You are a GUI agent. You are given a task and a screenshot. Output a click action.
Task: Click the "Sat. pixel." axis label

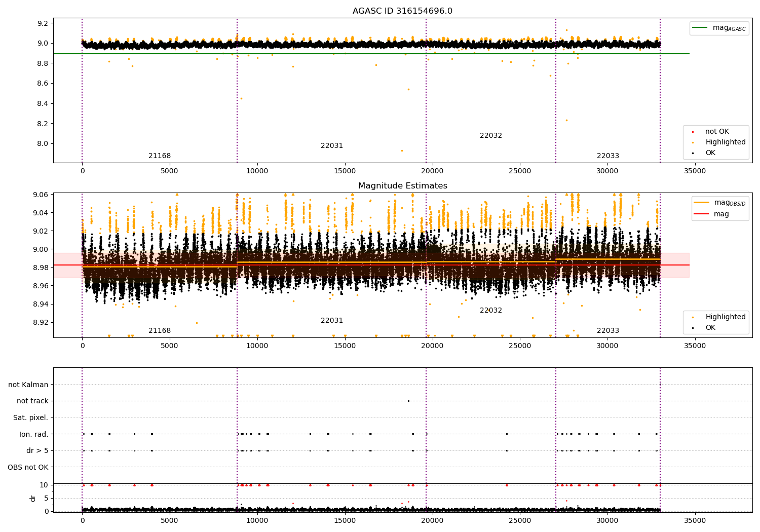click(x=31, y=417)
